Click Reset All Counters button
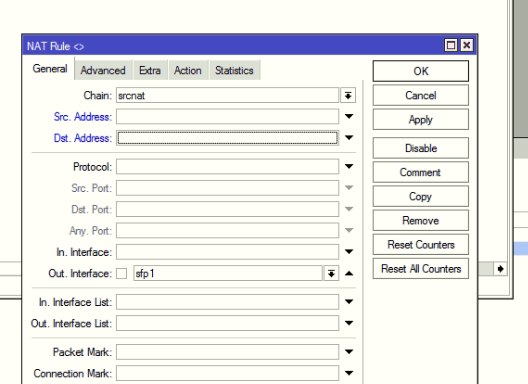528x384 pixels. tap(421, 268)
